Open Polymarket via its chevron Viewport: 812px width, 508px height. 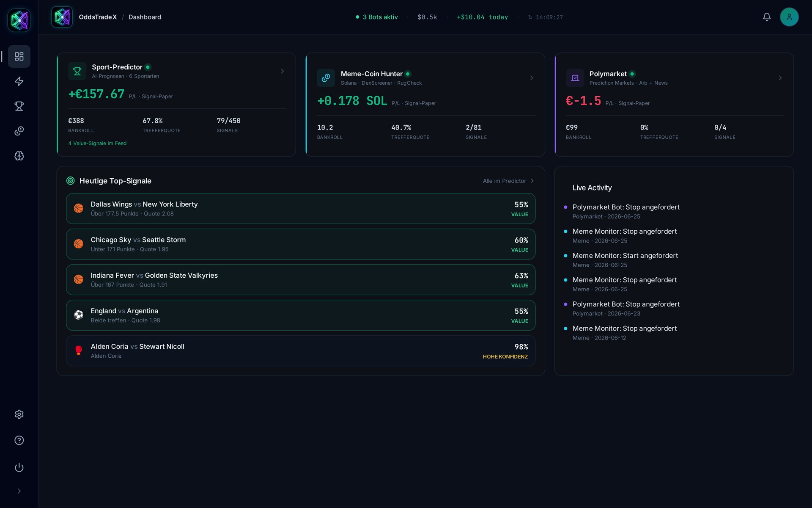(780, 78)
